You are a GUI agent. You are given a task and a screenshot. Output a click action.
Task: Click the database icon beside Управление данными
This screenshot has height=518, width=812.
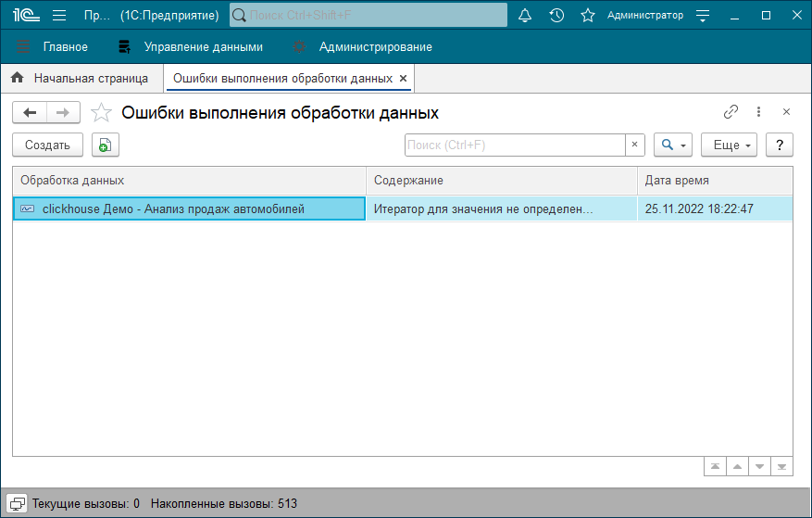pyautogui.click(x=125, y=46)
